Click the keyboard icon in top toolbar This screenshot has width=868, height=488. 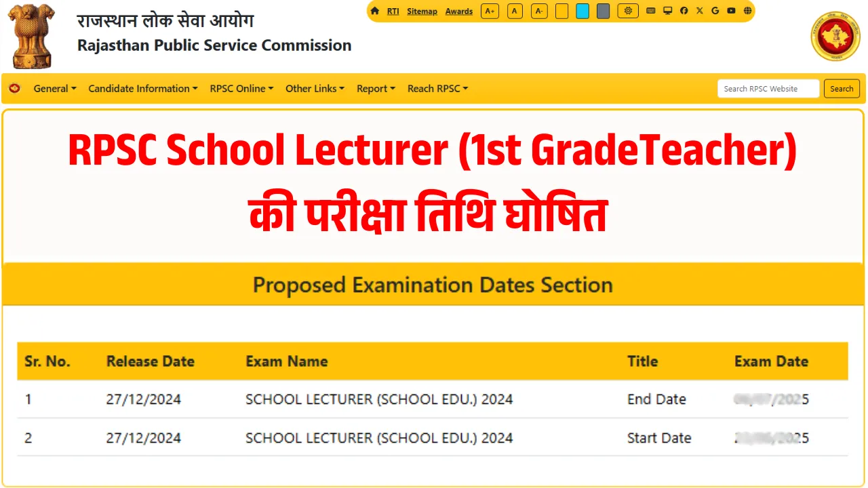click(x=651, y=11)
